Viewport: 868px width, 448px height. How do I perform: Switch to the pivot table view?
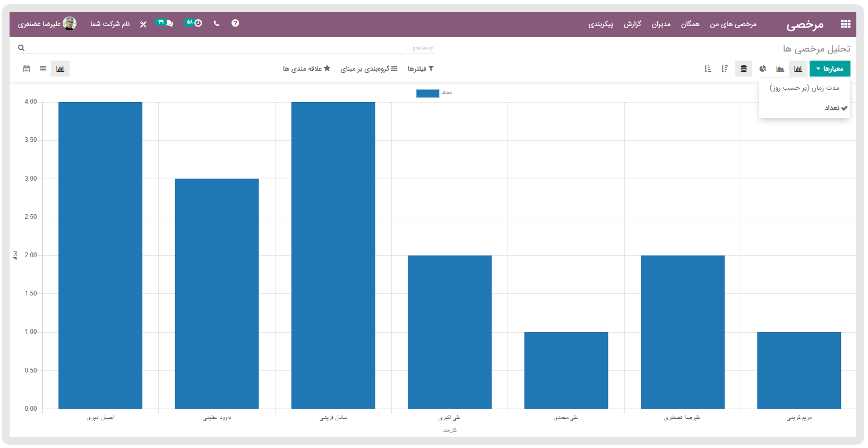point(43,69)
